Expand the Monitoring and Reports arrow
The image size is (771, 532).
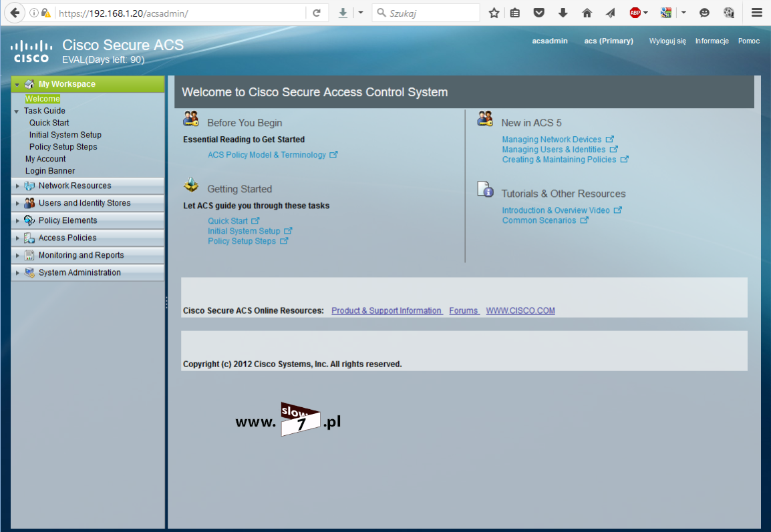pyautogui.click(x=17, y=256)
